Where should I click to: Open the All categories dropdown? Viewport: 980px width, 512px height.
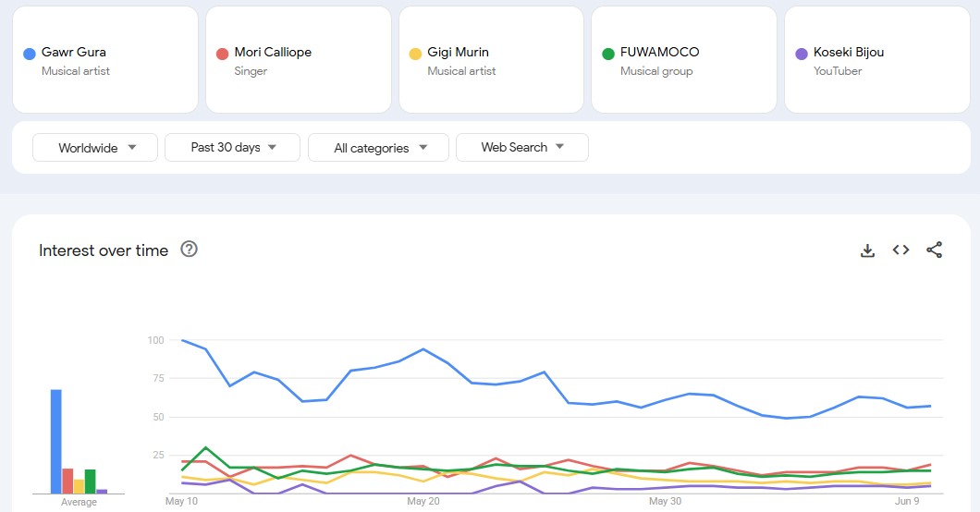tap(378, 148)
